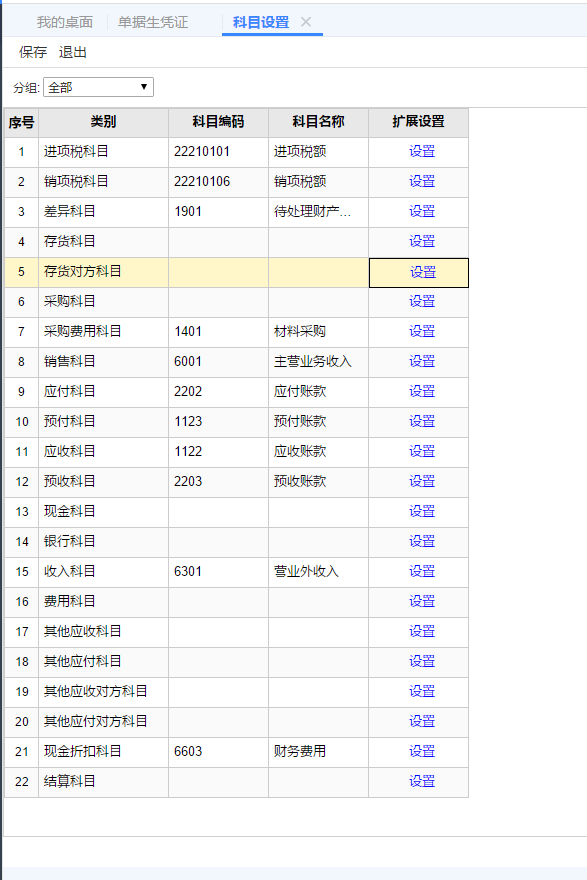587x880 pixels.
Task: Select the 科目编码 cell for 存货科目
Action: coord(218,242)
